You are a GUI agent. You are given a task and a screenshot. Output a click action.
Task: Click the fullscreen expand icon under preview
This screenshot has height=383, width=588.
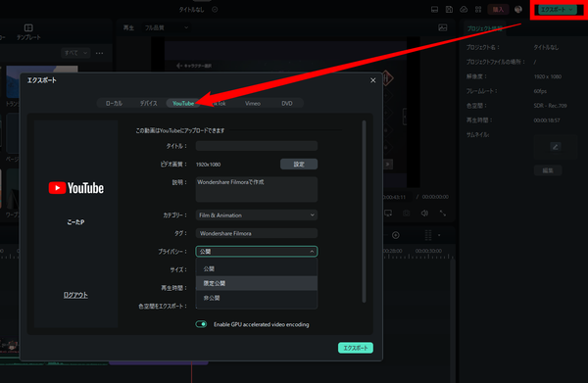tap(443, 214)
